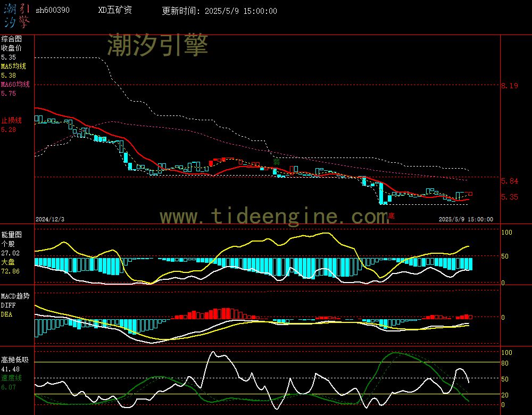
Task: Click the MA5 value 5.38
Action: click(9, 76)
